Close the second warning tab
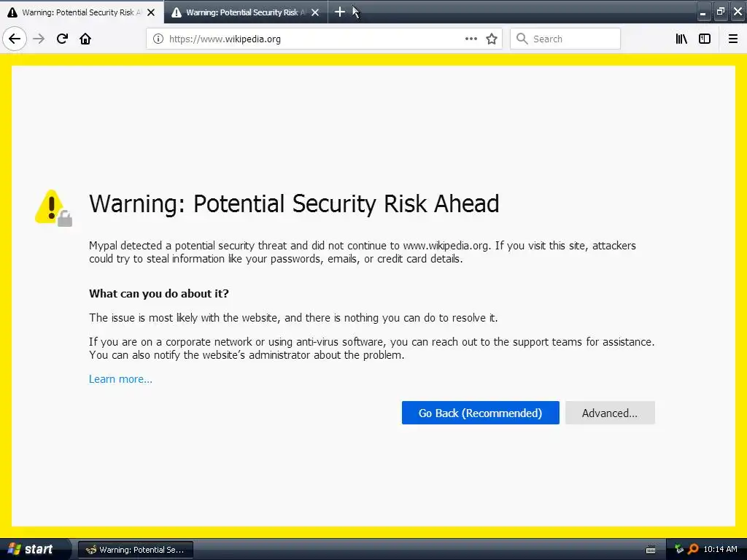The image size is (747, 560). coord(315,12)
